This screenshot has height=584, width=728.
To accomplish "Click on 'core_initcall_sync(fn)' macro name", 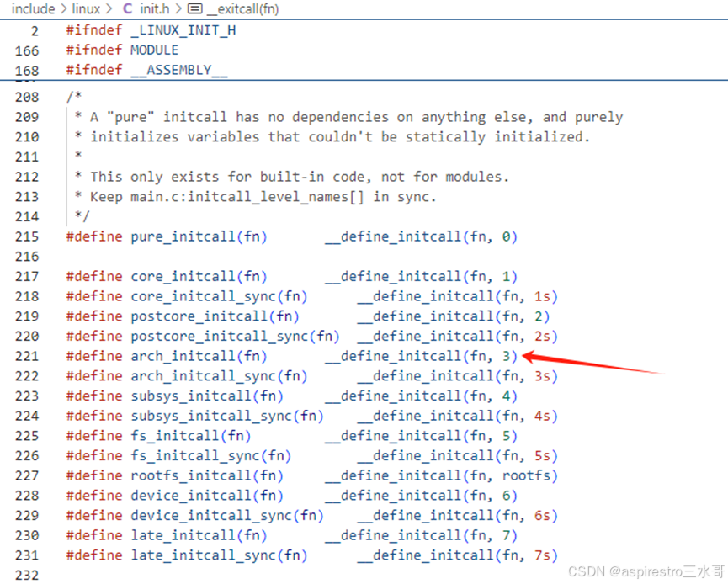I will (219, 297).
